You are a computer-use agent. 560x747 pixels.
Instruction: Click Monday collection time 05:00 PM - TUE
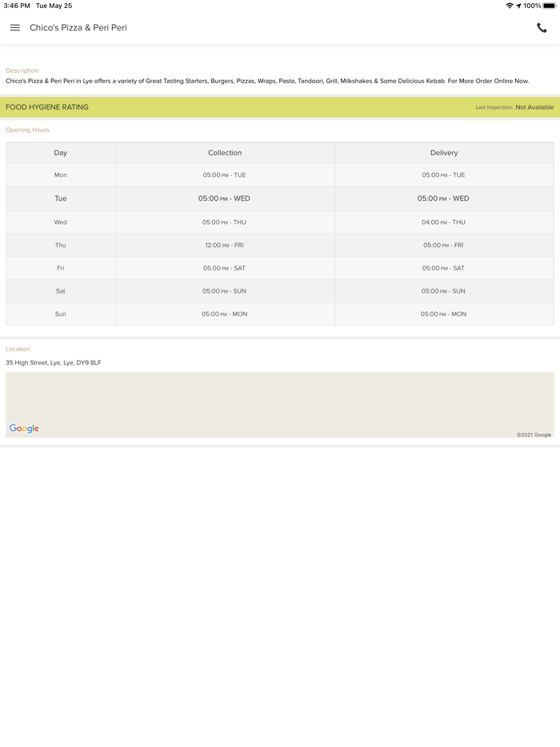[x=225, y=175]
